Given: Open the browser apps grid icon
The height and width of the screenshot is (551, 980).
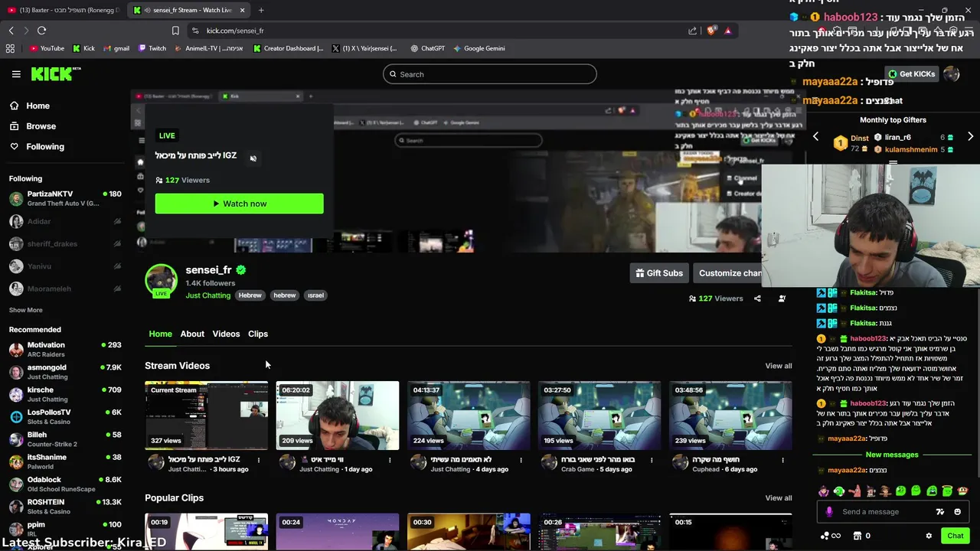Looking at the screenshot, I should click(10, 48).
